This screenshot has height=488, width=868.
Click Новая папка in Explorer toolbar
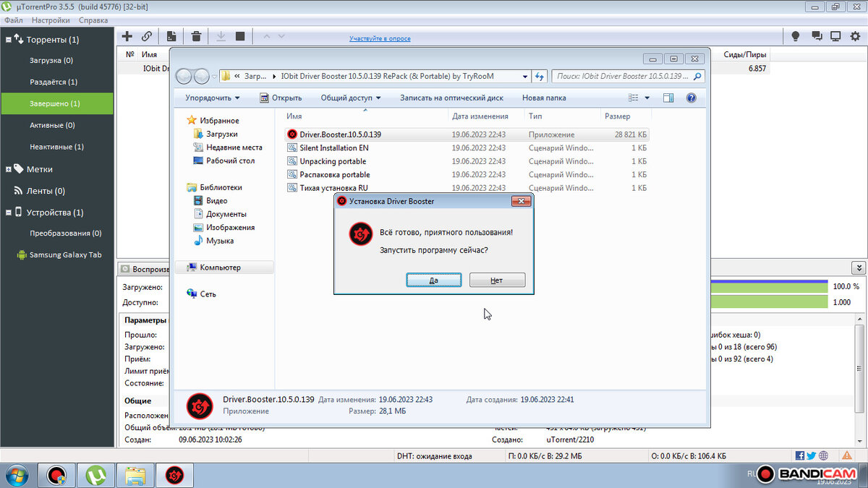(x=544, y=98)
